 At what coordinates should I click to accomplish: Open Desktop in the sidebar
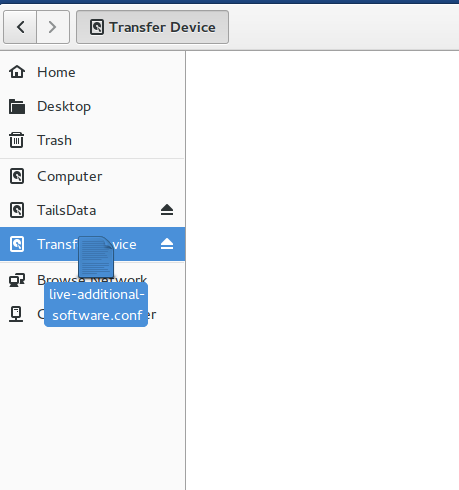pyautogui.click(x=92, y=106)
